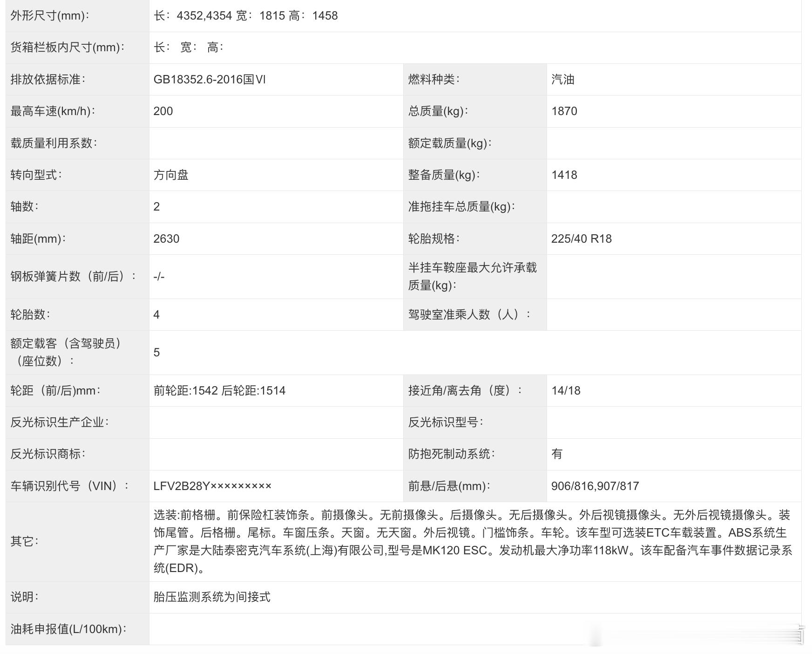
Task: Click the 前悬/后悬(mm) label
Action: (x=449, y=486)
